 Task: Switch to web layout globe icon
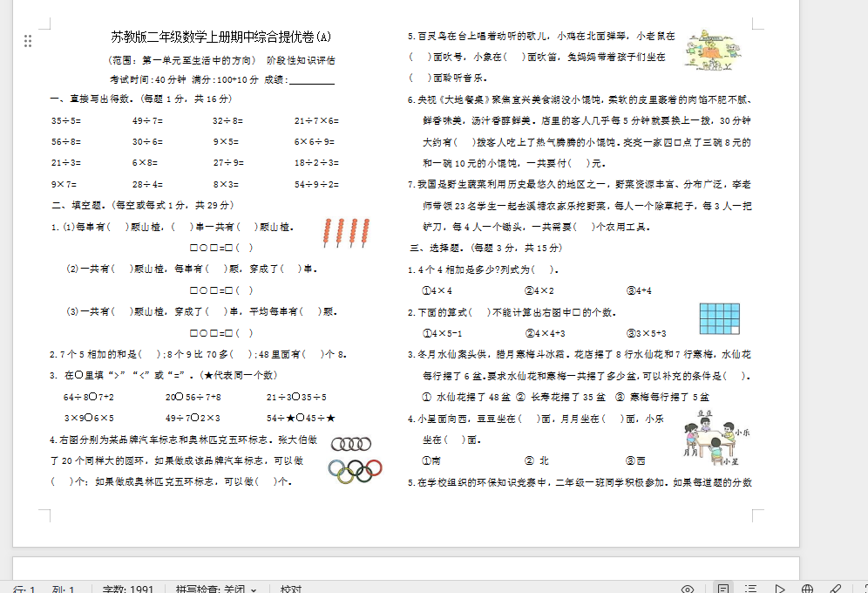pyautogui.click(x=807, y=590)
